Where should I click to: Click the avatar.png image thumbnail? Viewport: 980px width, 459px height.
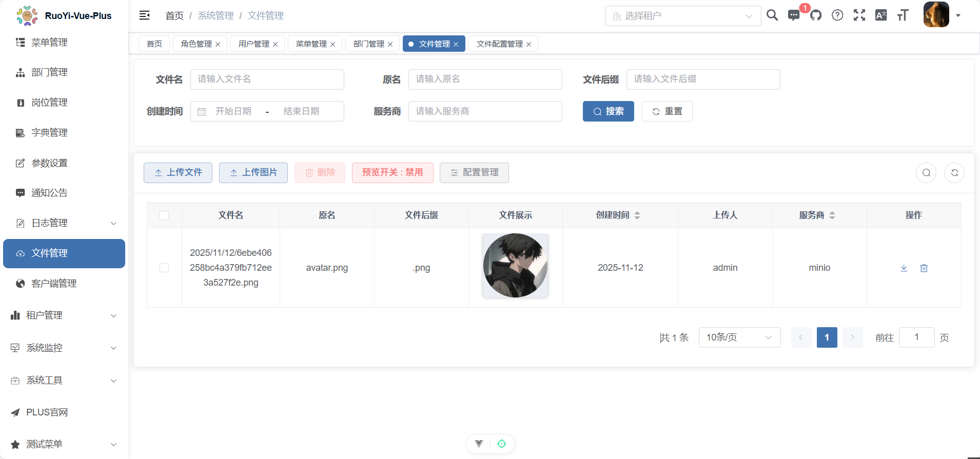click(x=515, y=266)
